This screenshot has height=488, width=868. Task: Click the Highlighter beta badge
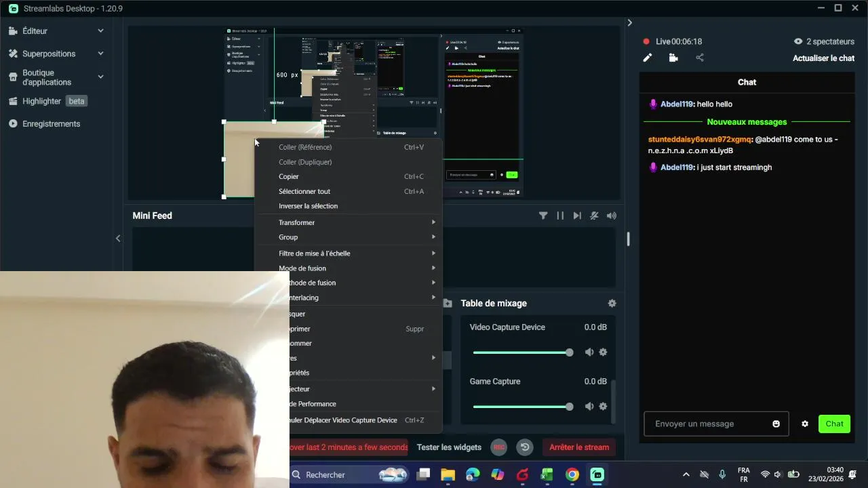pyautogui.click(x=77, y=101)
